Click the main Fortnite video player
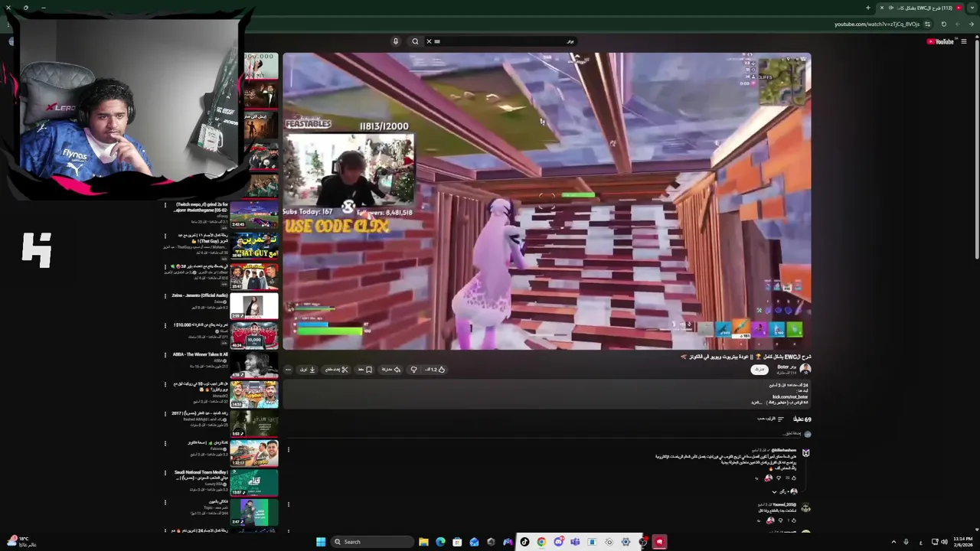980x551 pixels. [x=547, y=201]
